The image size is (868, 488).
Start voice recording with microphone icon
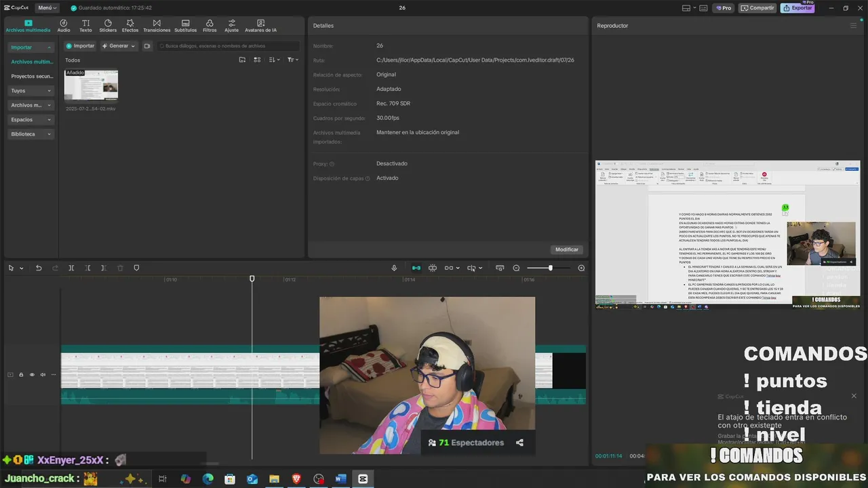point(394,268)
